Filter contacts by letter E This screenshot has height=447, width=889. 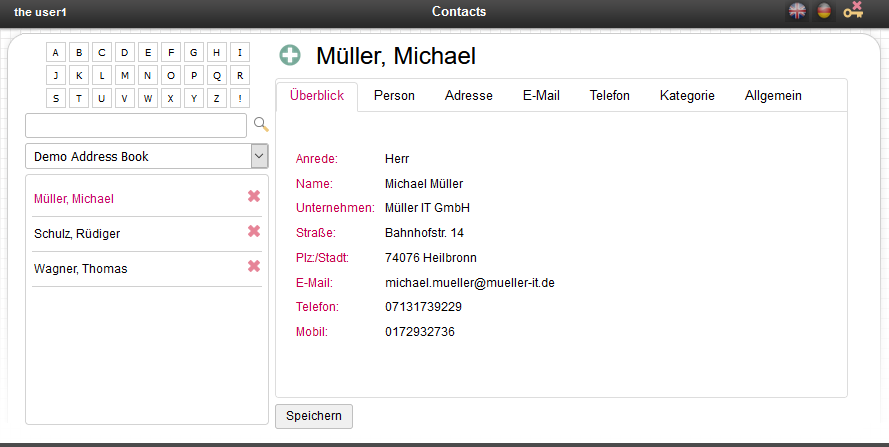tap(148, 52)
